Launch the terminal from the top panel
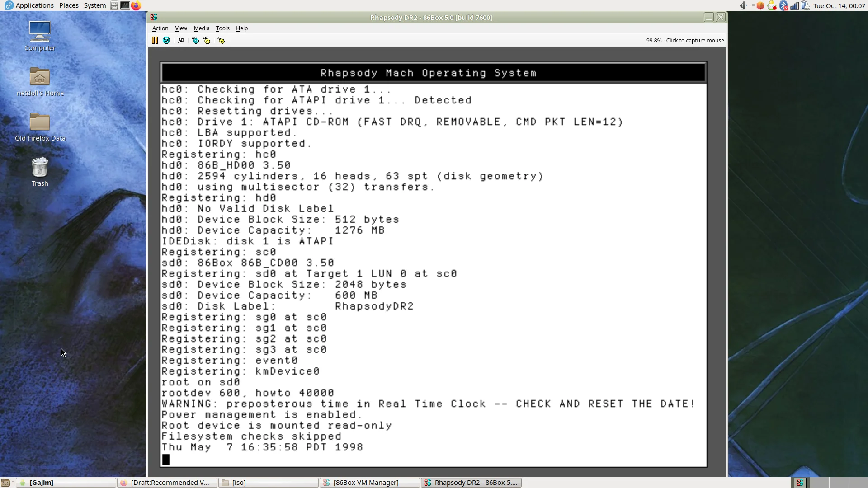 (x=125, y=5)
